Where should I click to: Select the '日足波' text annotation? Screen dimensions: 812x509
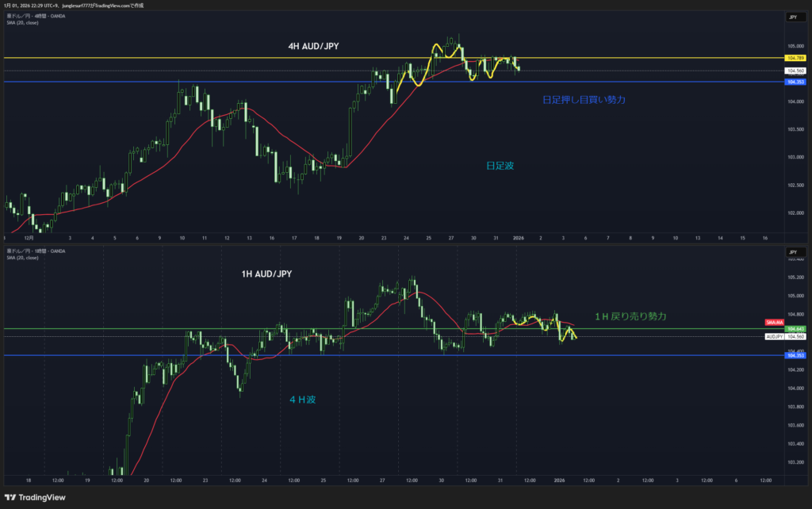500,166
